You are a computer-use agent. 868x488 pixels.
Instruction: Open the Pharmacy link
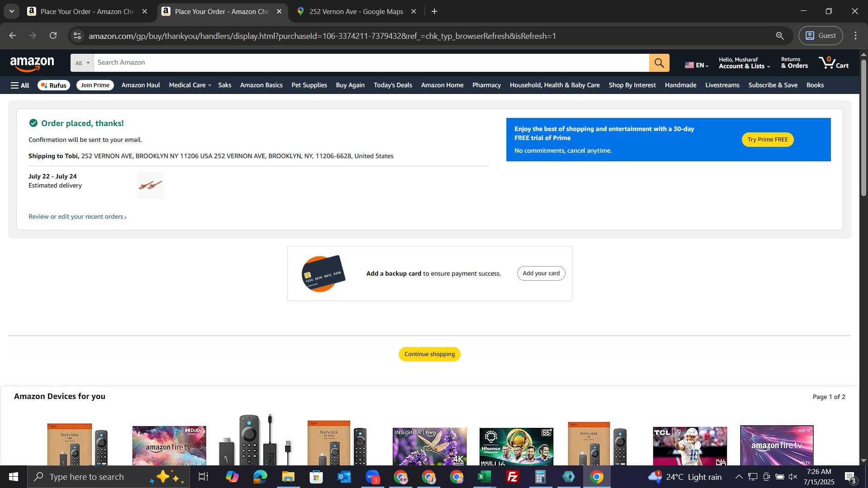point(486,85)
